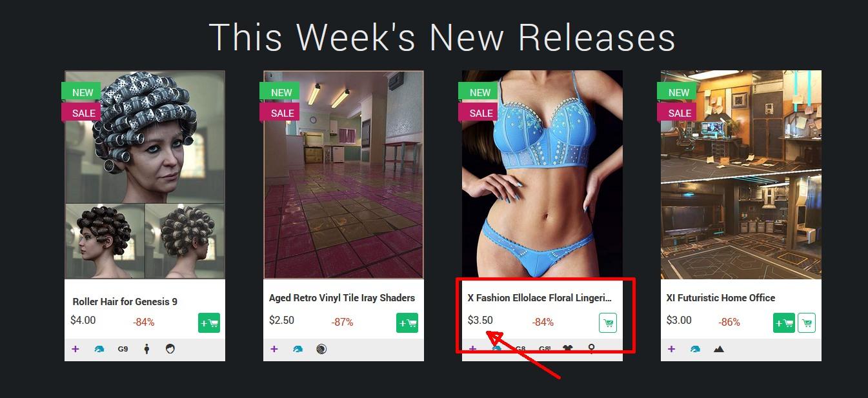Viewport: 868px width, 398px height.
Task: Click clothing shirt icon under X Fashion Lingerie
Action: 568,349
